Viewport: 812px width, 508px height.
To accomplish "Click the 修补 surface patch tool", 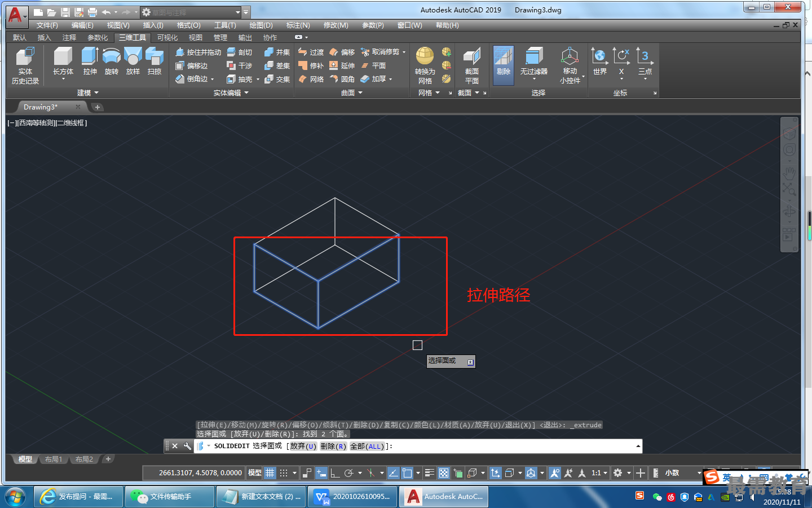I will click(311, 65).
